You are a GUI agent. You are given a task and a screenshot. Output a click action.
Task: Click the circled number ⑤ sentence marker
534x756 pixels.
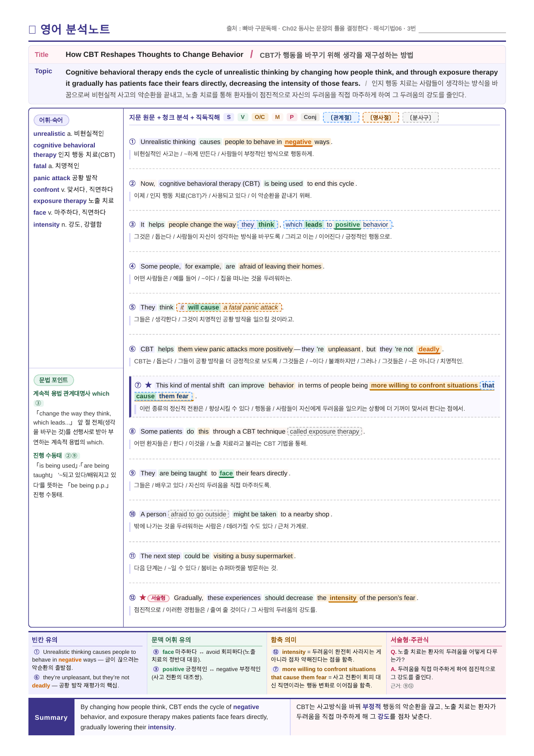pos(132,307)
